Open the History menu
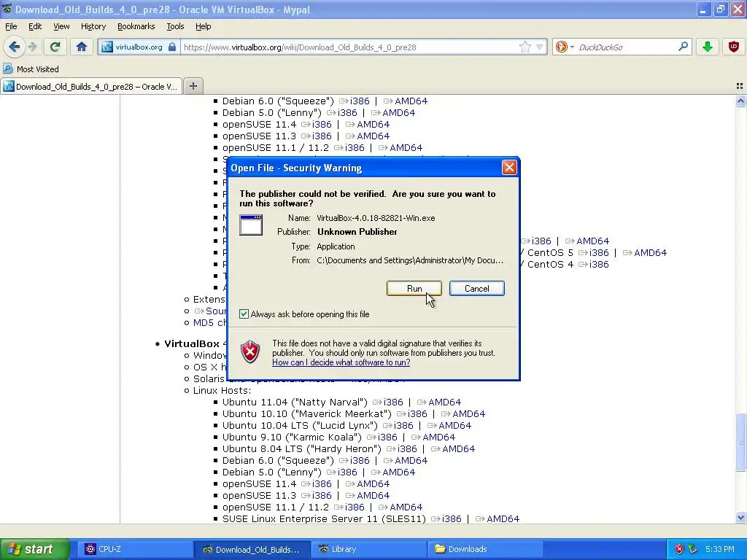This screenshot has width=747, height=560. [x=93, y=26]
